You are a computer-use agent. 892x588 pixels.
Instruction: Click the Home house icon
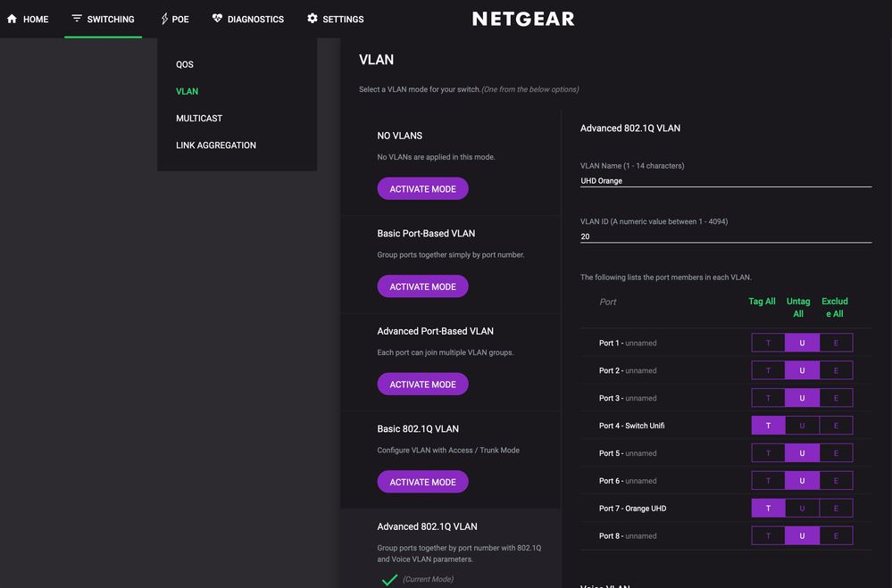[12, 19]
